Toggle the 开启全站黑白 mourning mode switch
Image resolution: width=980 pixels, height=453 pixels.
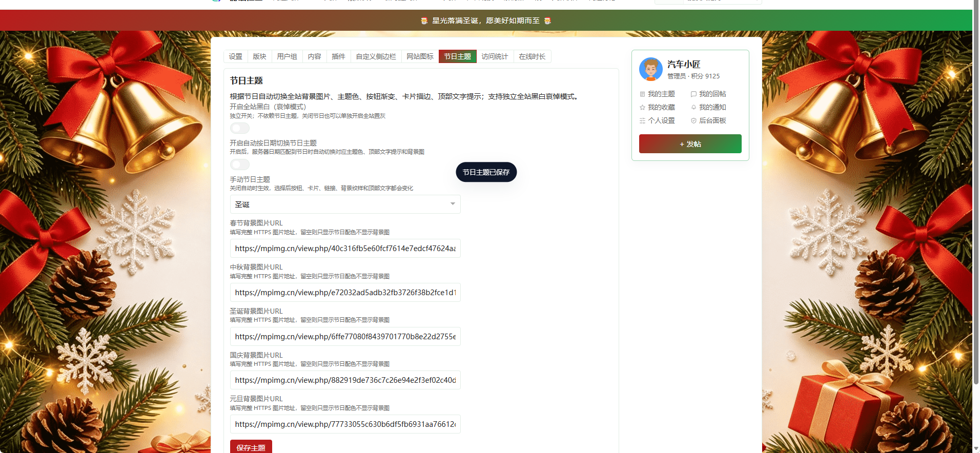click(240, 128)
